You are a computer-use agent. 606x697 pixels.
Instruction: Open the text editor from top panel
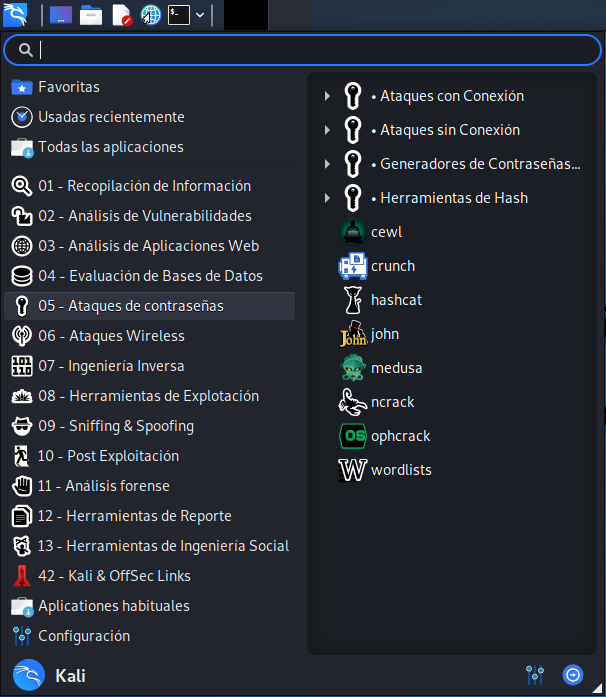click(121, 15)
